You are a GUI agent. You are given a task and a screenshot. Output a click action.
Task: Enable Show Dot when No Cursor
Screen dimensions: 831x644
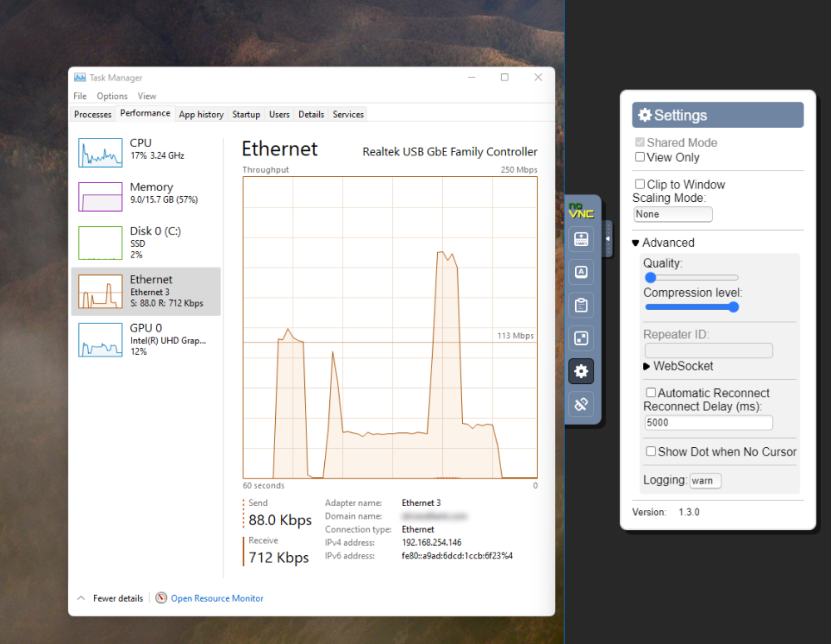pos(651,451)
